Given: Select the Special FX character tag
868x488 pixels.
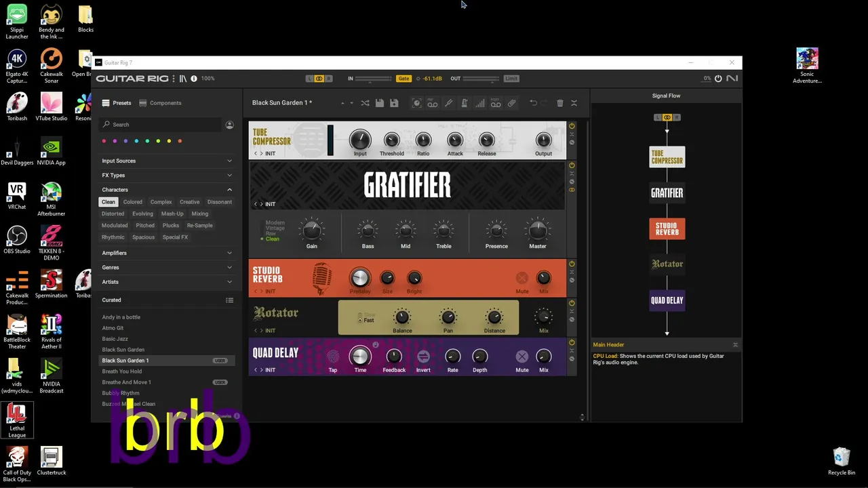Looking at the screenshot, I should tap(175, 237).
